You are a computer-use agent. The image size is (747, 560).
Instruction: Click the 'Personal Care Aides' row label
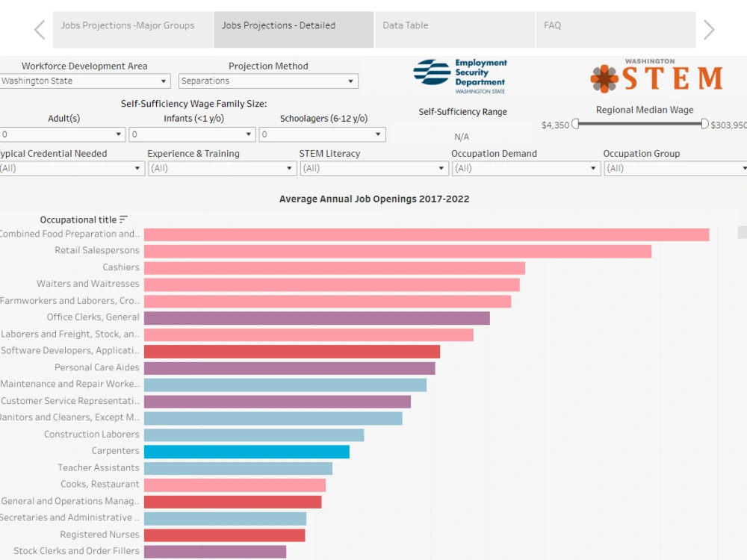(96, 367)
